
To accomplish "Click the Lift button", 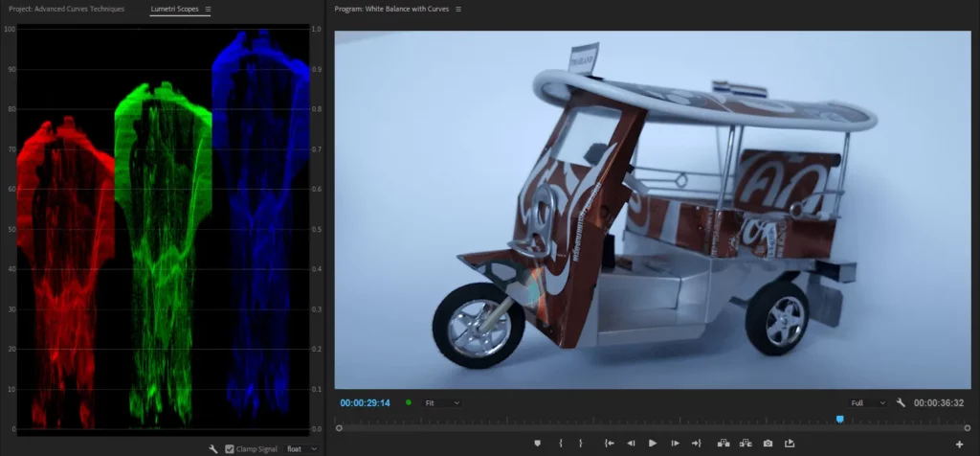I will pyautogui.click(x=724, y=443).
